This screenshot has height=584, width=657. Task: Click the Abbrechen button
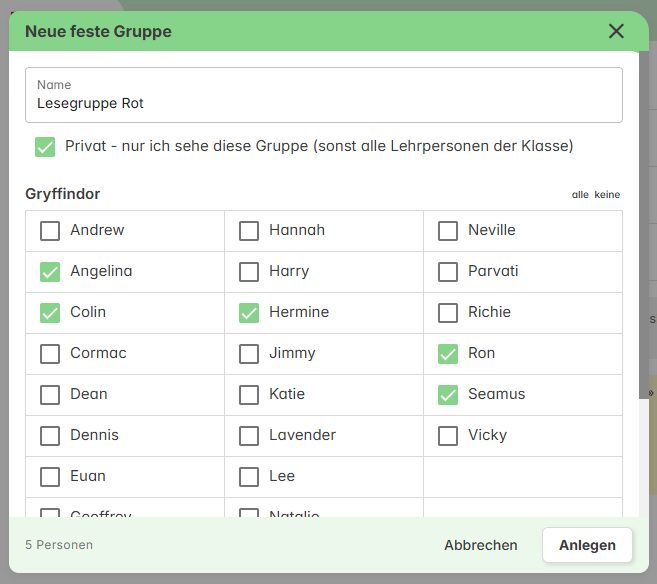pos(481,545)
